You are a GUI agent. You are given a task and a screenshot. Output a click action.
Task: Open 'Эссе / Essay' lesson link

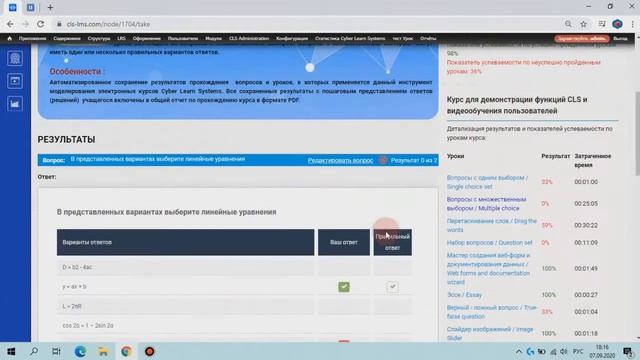[464, 295]
